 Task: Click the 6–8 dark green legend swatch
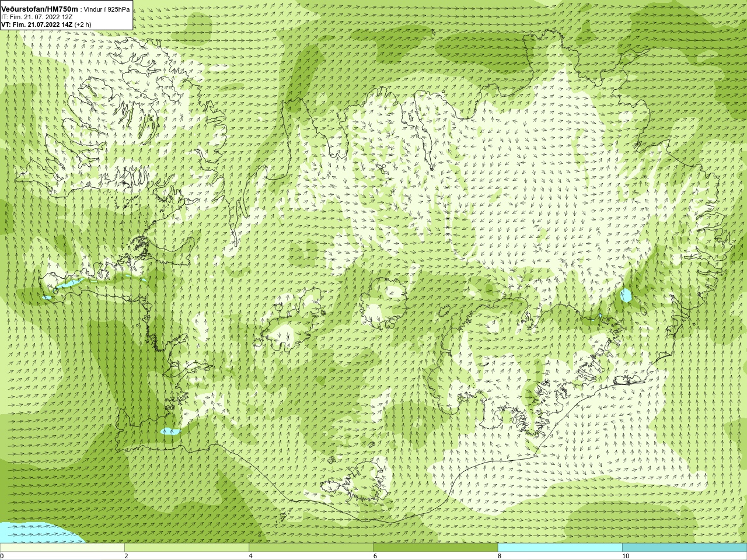coord(435,548)
